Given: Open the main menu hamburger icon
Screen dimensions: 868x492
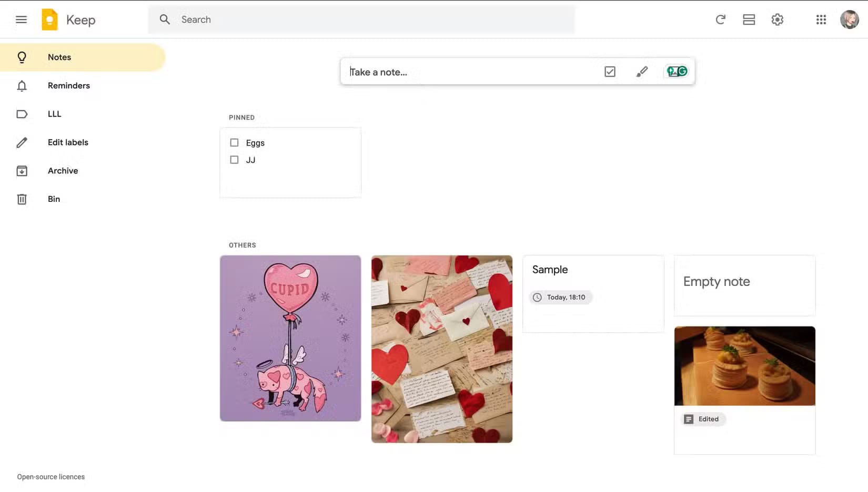Looking at the screenshot, I should point(21,19).
